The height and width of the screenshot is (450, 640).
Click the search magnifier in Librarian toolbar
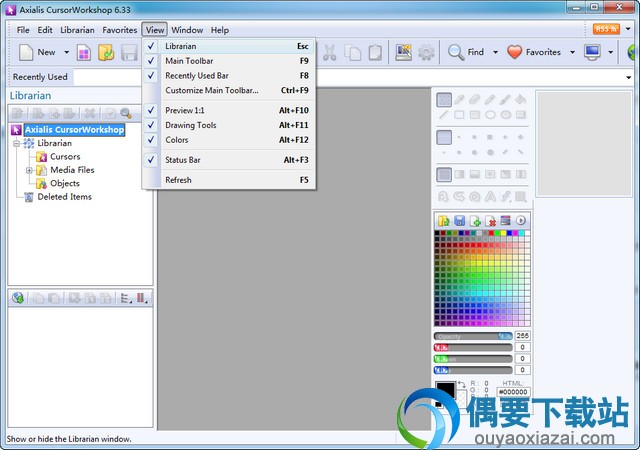tap(126, 113)
